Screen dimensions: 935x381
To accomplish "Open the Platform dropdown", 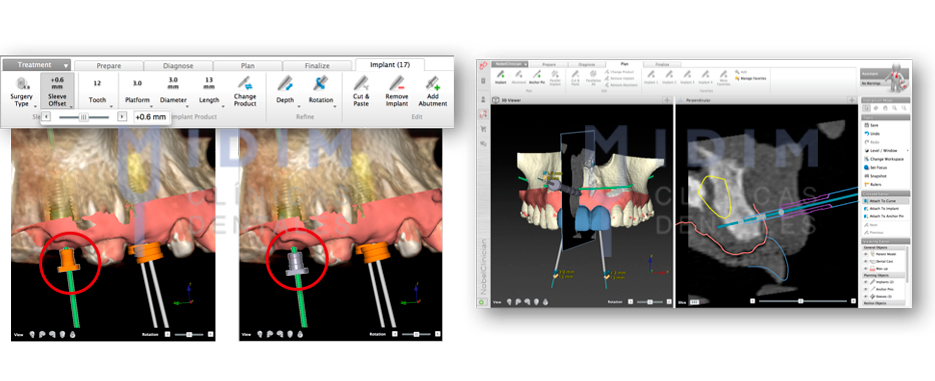I will point(137,91).
